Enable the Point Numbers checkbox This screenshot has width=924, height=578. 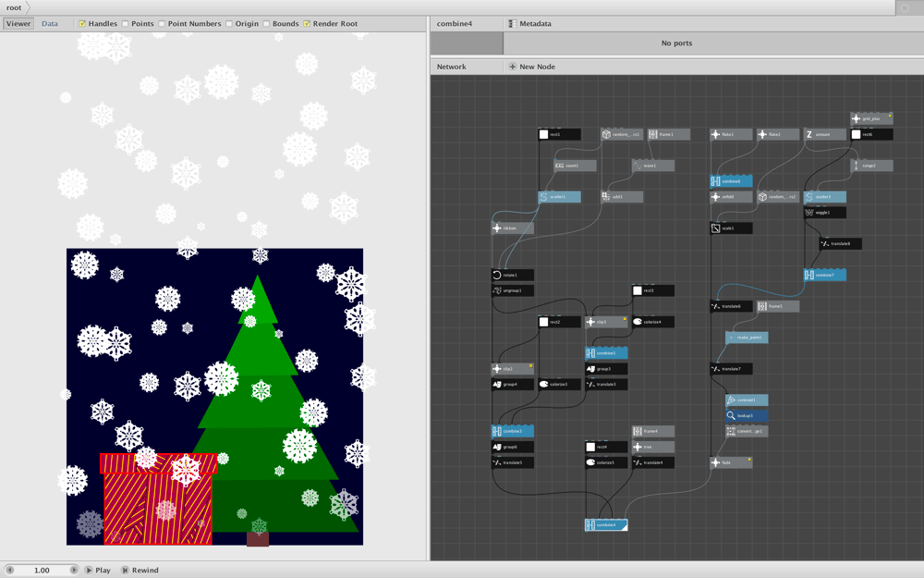tap(162, 24)
